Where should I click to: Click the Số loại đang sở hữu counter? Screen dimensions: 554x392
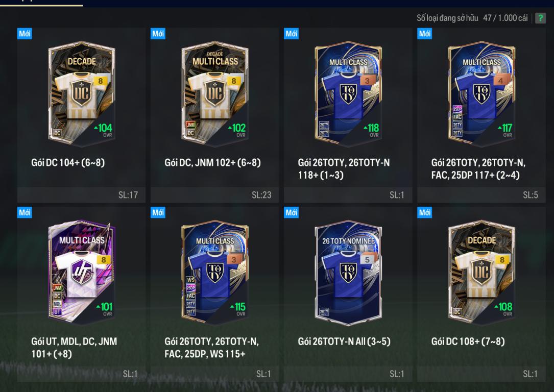(472, 18)
